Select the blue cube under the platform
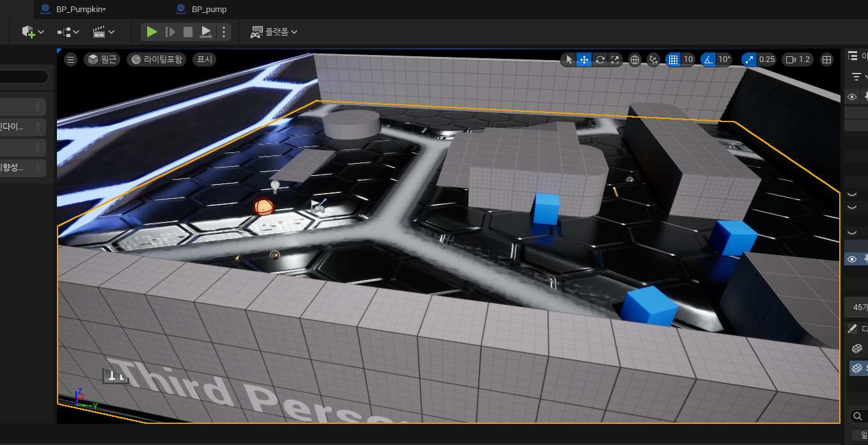 pyautogui.click(x=546, y=208)
